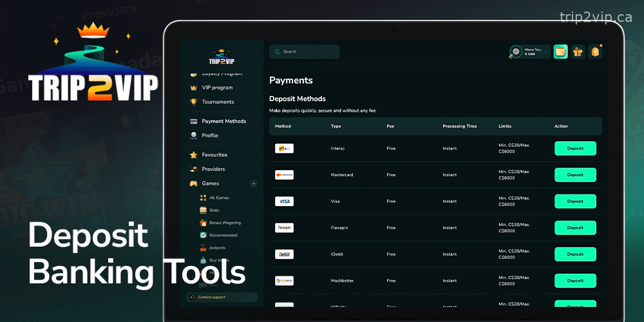Click the Action column header
This screenshot has width=644, height=322.
[561, 126]
